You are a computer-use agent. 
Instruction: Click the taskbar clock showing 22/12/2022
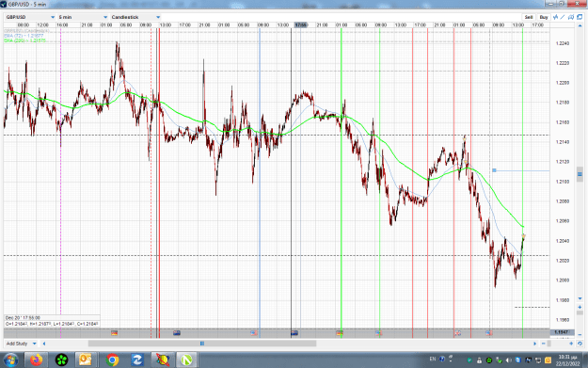(567, 360)
